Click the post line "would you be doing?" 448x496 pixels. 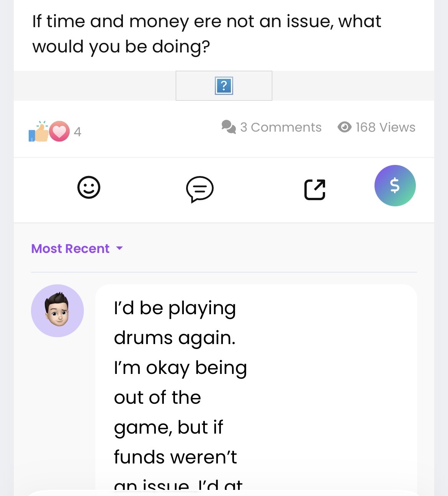[x=121, y=47]
